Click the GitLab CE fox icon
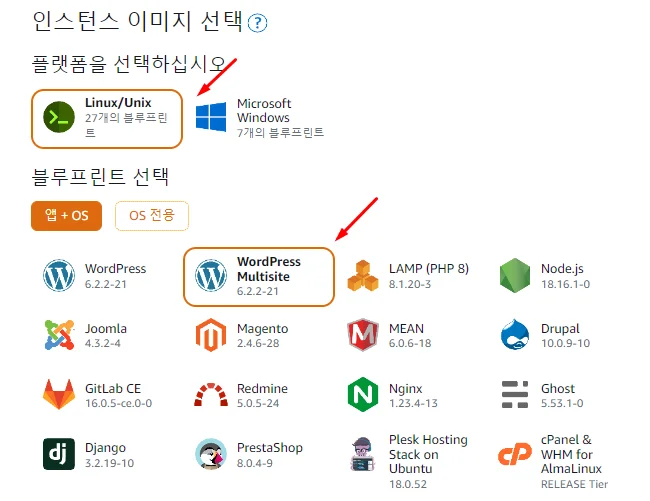The width and height of the screenshot is (650, 501). coord(59,394)
